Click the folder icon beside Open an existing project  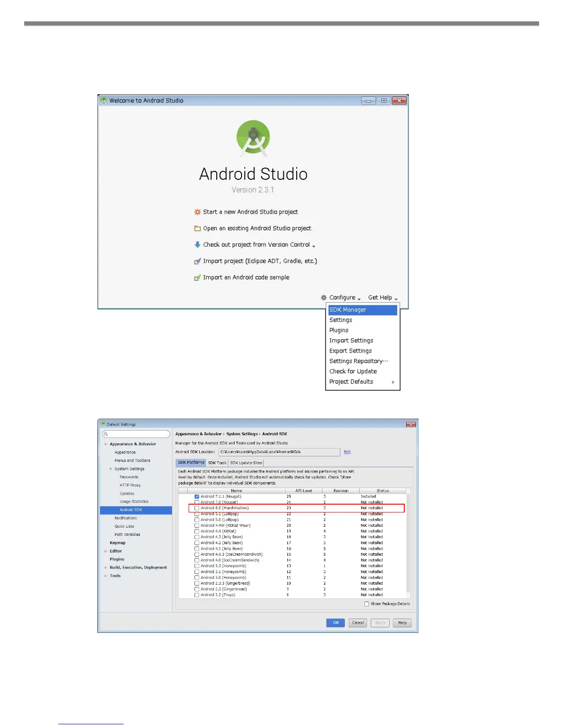click(197, 228)
